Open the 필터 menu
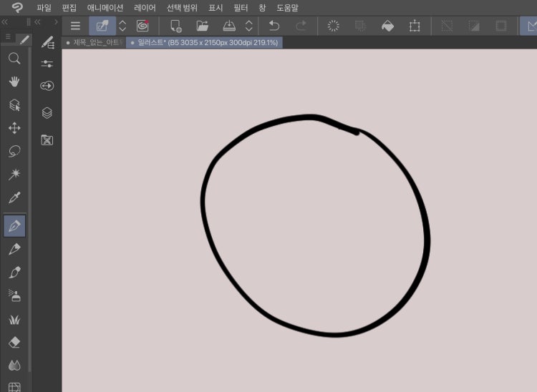The width and height of the screenshot is (537, 392). click(x=241, y=8)
